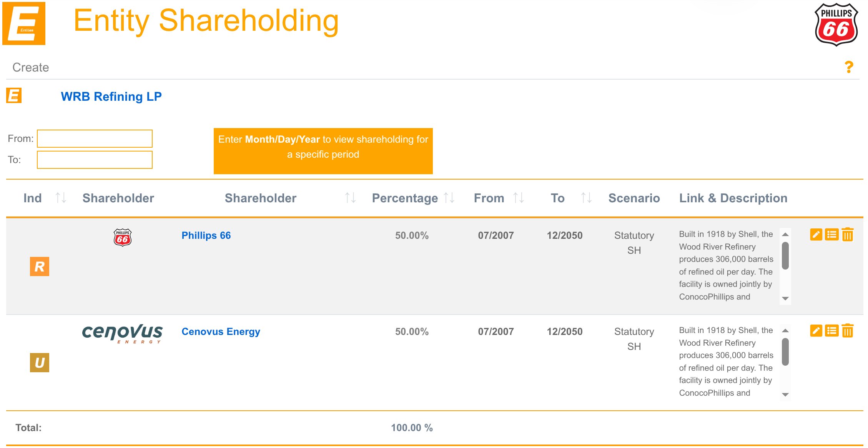
Task: Click 07/2007 in Cenovus Energy row
Action: tap(496, 331)
